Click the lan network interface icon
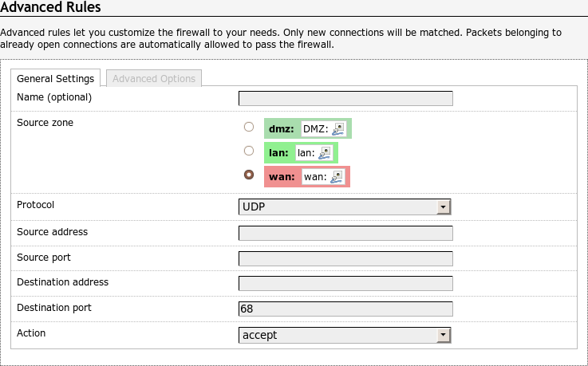 (x=325, y=152)
